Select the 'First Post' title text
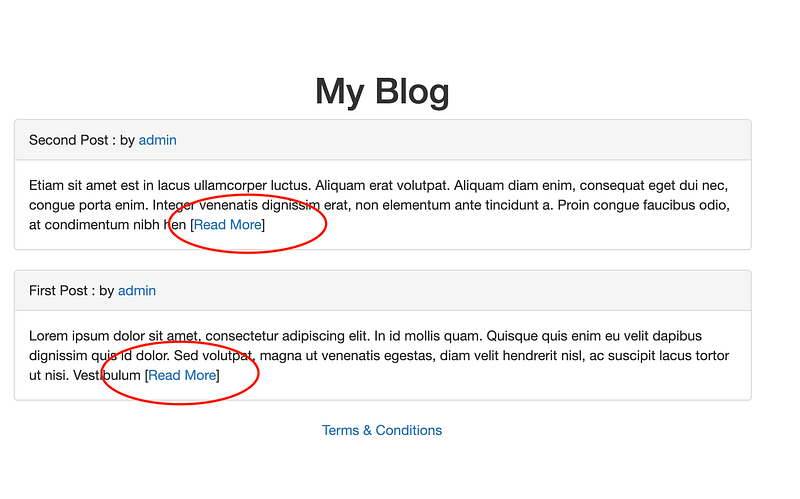Screen dimensions: 800x499 coord(58,291)
